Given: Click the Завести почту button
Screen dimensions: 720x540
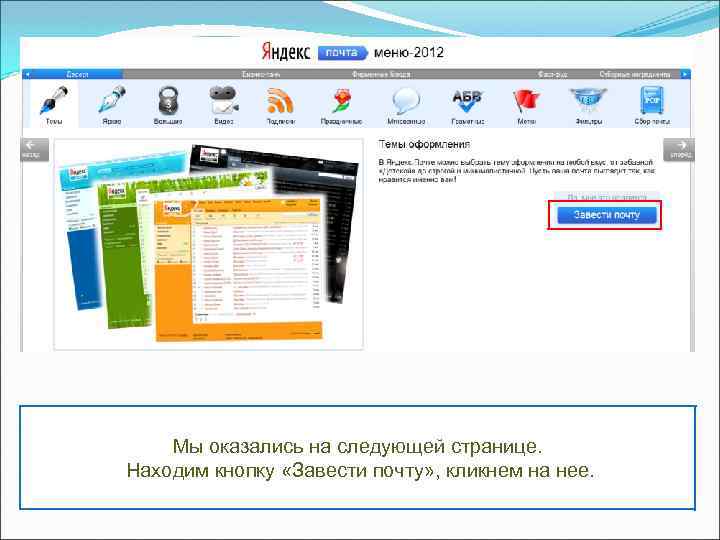Looking at the screenshot, I should 607,215.
